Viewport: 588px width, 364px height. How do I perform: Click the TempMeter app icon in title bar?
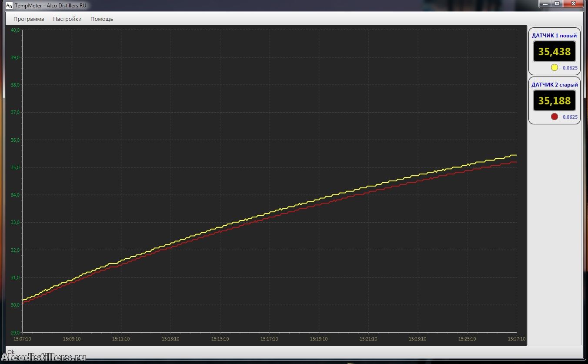(x=9, y=6)
